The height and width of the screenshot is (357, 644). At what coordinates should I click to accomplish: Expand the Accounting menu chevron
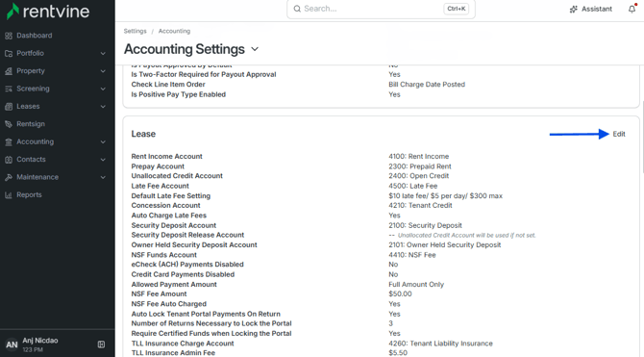point(103,141)
